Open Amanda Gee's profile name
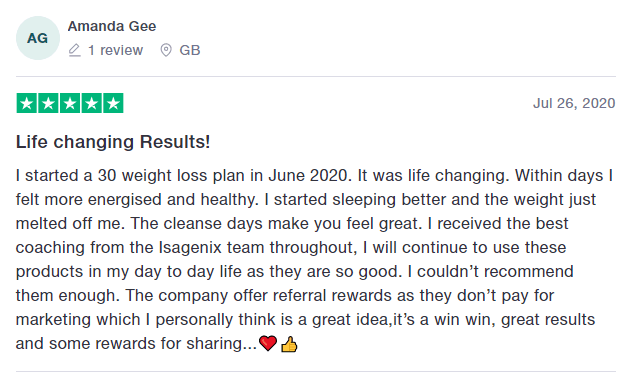This screenshot has height=372, width=632. click(x=112, y=26)
